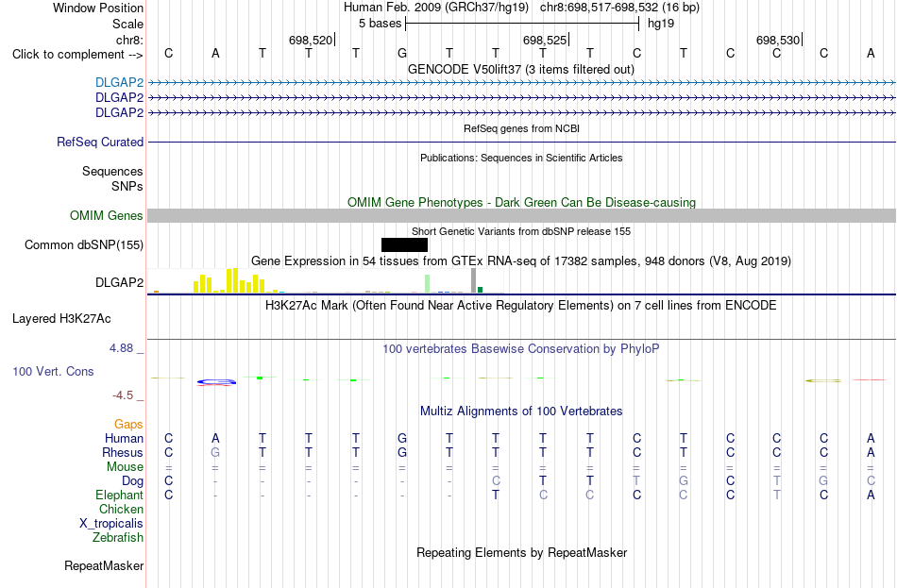Click the Sequences publications label
897x588 pixels.
112,171
